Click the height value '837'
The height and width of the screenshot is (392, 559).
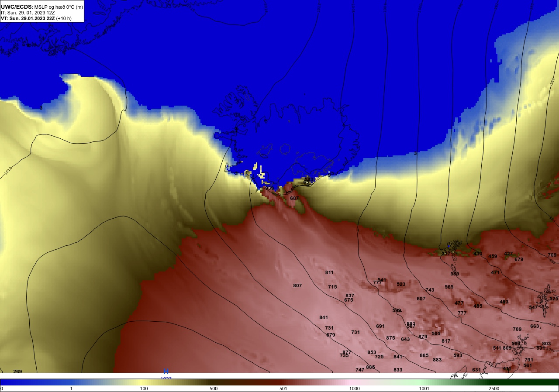350,296
